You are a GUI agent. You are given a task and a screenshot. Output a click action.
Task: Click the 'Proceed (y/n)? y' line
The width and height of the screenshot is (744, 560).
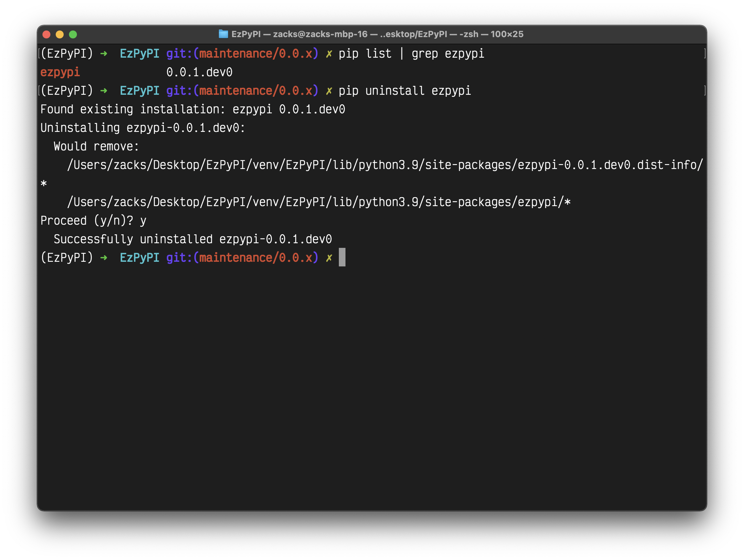pyautogui.click(x=93, y=220)
